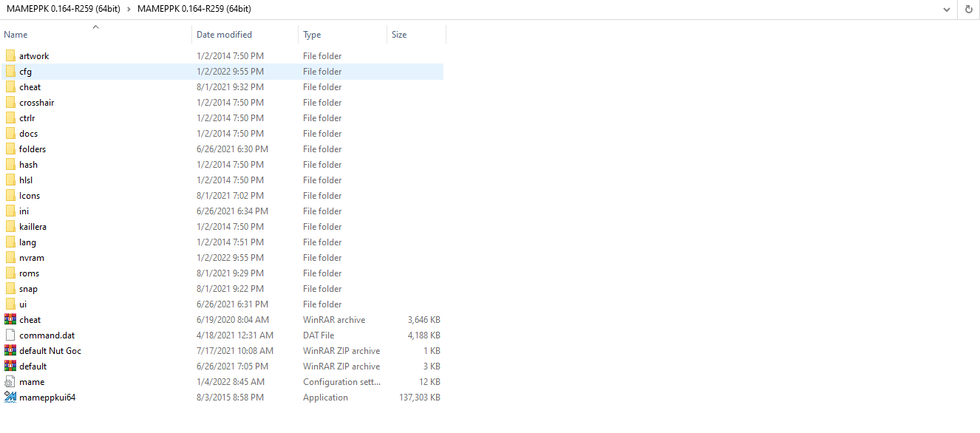The image size is (980, 433).
Task: Select the ui folder icon
Action: point(10,304)
